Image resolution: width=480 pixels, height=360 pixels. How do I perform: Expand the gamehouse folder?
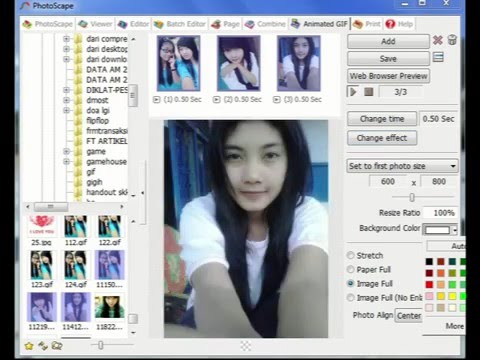point(66,162)
